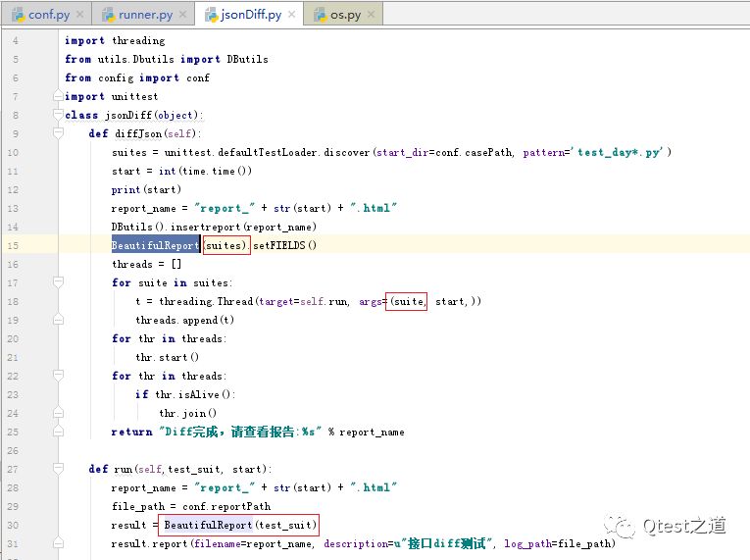Click the fold end marker at line 19

pos(58,320)
